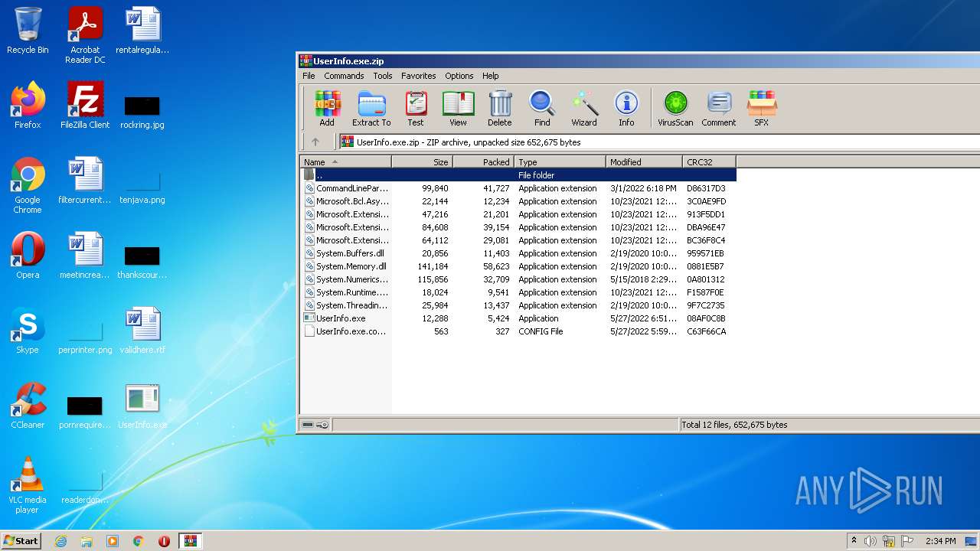
Task: Sort by the Modified column header
Action: 645,161
